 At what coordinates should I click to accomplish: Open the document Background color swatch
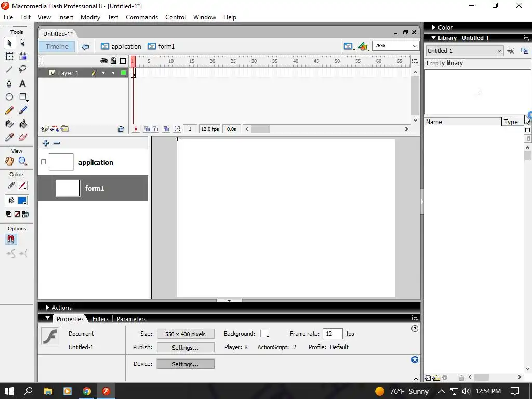click(x=264, y=334)
